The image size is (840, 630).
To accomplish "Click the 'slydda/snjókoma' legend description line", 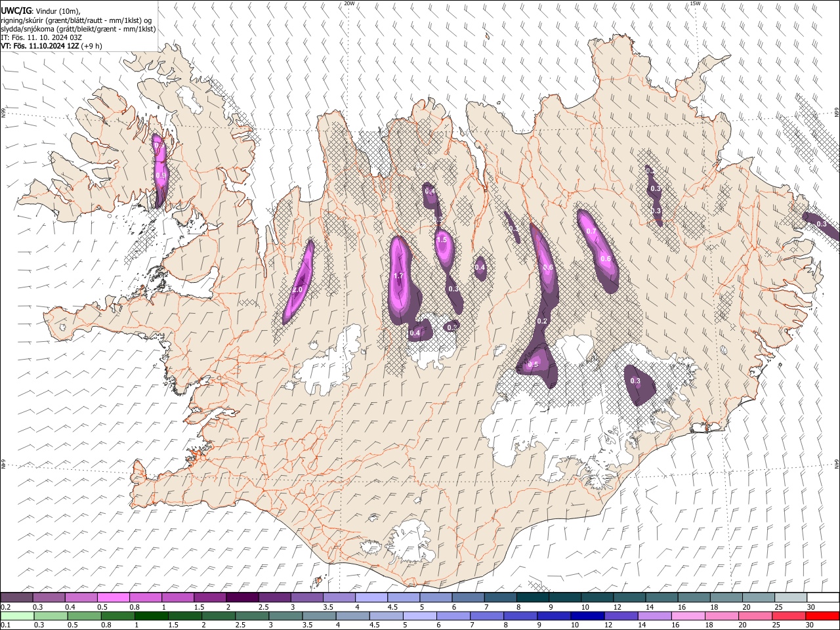I will coord(78,29).
